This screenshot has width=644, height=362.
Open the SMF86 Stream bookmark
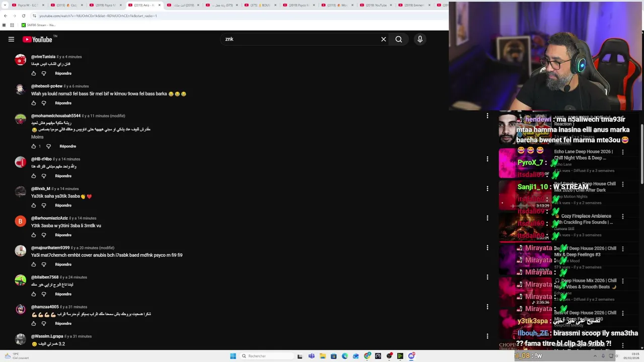(x=39, y=25)
